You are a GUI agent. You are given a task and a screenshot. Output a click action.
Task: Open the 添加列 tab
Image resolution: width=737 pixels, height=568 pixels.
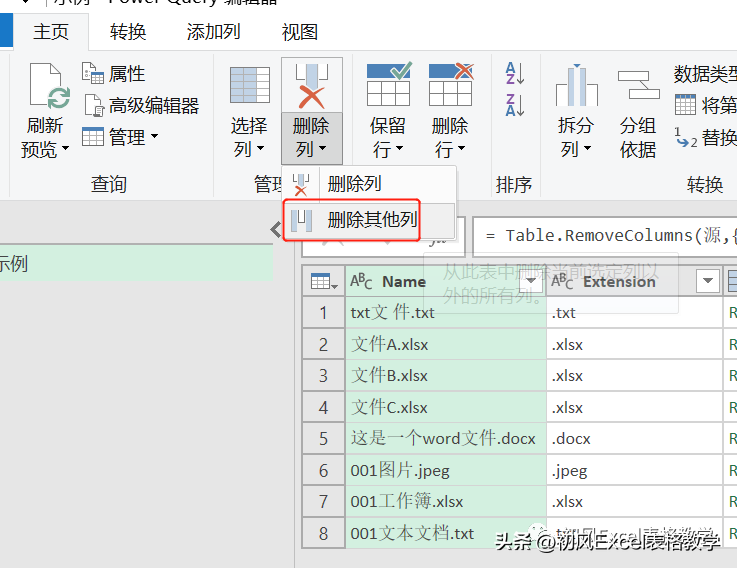(213, 32)
